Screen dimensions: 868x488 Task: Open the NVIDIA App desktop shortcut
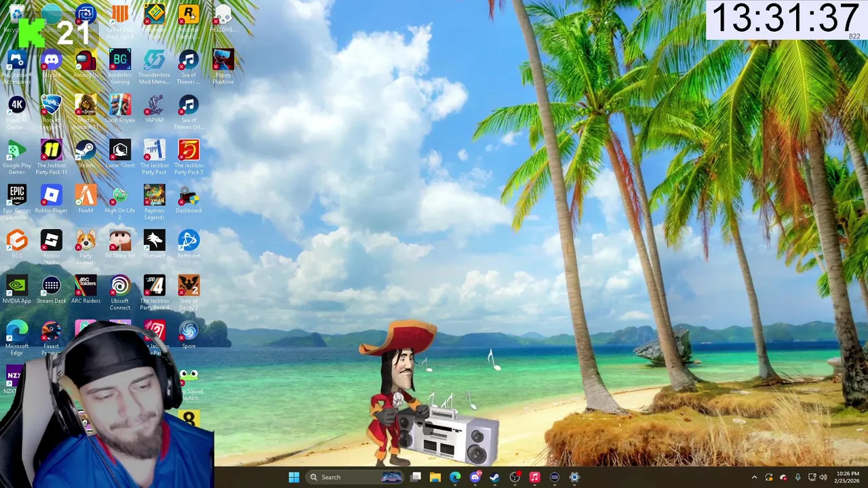click(x=17, y=290)
